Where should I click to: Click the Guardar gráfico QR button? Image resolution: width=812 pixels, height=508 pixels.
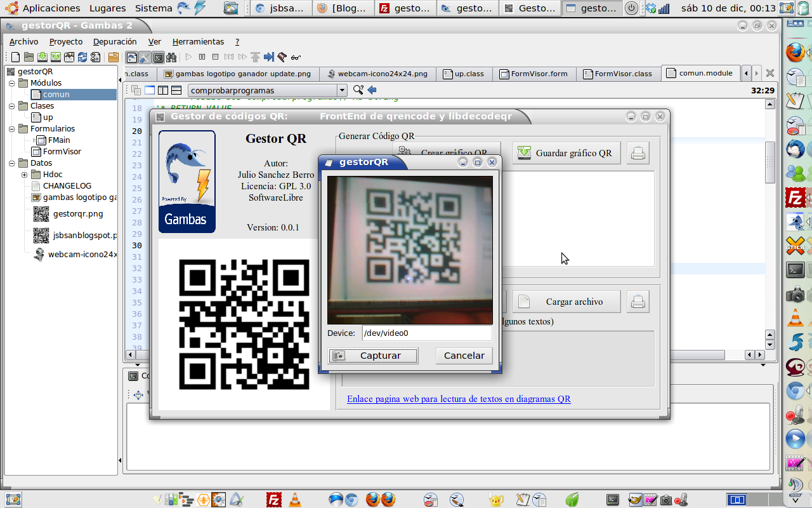pyautogui.click(x=566, y=153)
